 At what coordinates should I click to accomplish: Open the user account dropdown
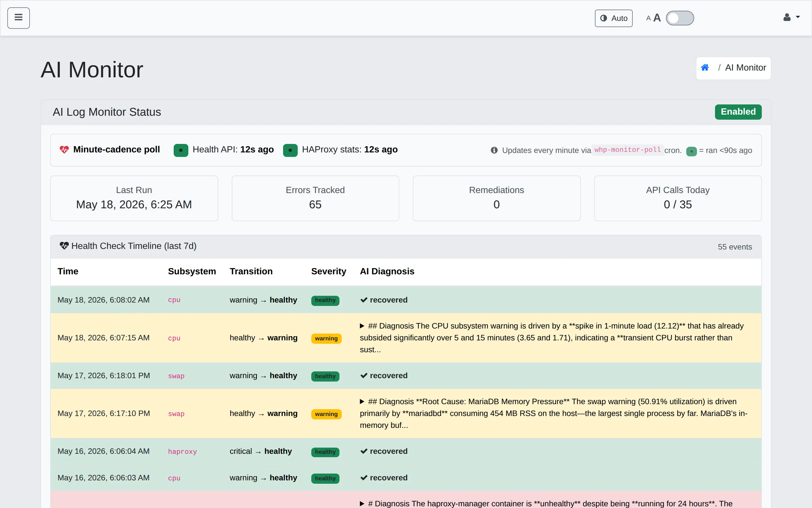(x=791, y=17)
